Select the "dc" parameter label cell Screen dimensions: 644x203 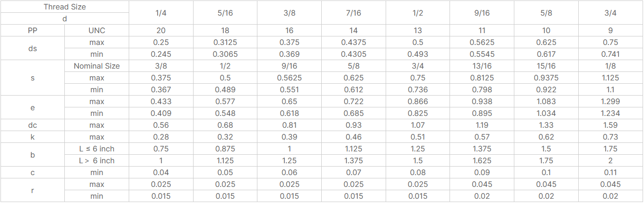[x=33, y=125]
